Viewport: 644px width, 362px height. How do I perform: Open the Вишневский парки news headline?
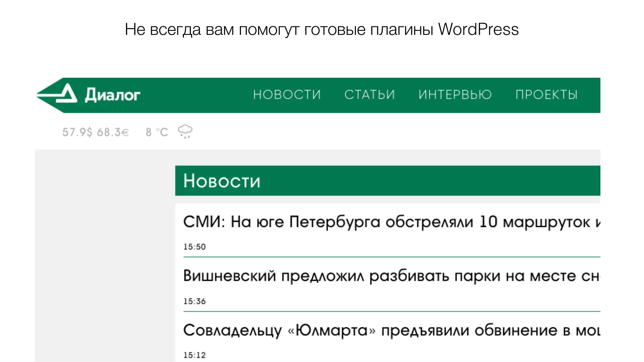(392, 276)
